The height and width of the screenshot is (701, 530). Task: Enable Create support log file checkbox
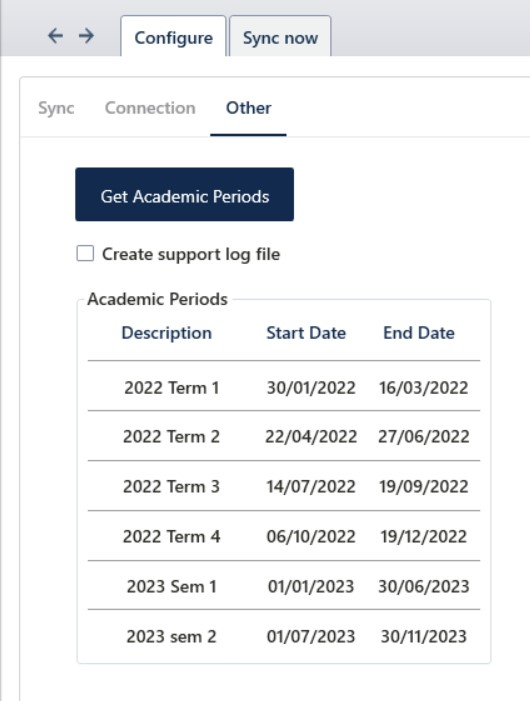click(85, 253)
